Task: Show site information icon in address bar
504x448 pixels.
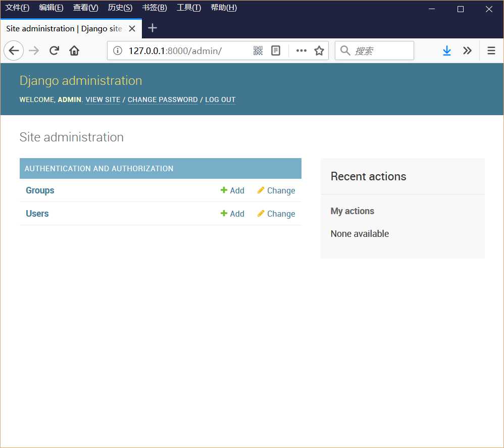Action: pos(118,51)
